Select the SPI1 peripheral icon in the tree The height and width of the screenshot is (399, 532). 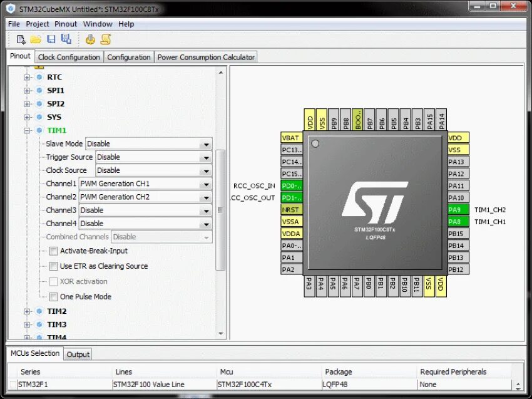pos(39,90)
